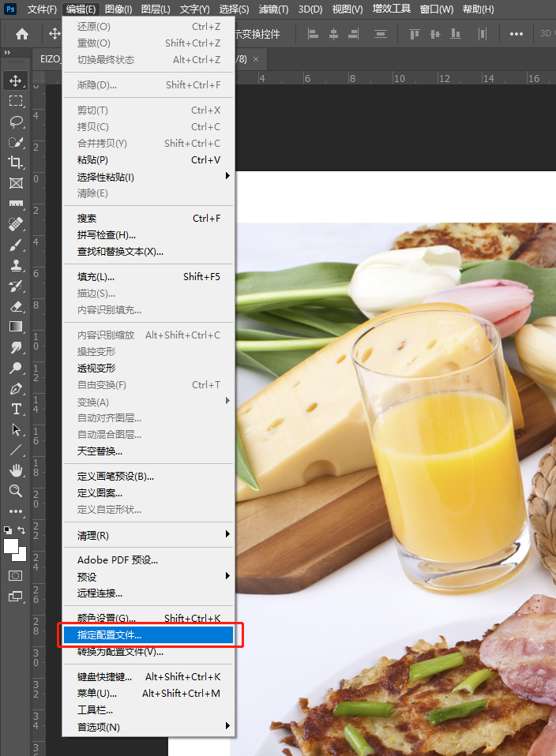This screenshot has width=556, height=756.
Task: Open the background color picker swatch
Action: tap(22, 557)
